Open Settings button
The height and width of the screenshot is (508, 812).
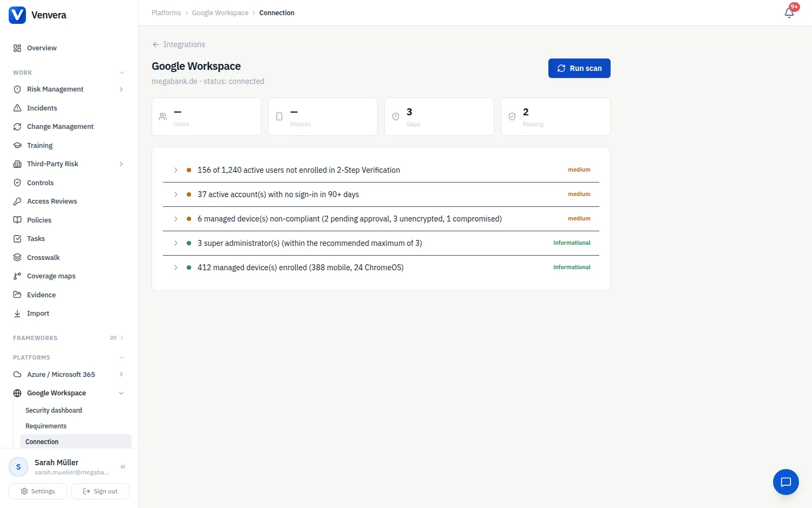38,491
